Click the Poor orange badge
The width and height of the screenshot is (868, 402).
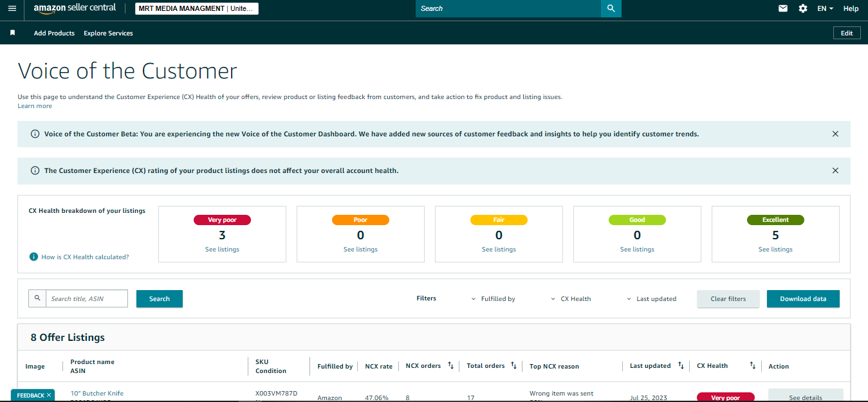coord(360,220)
